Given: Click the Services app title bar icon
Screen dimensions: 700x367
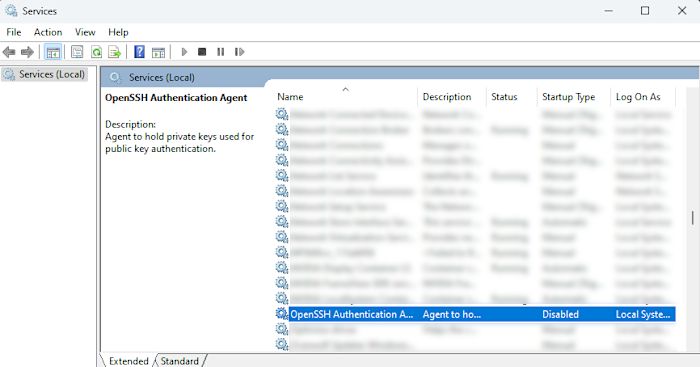Looking at the screenshot, I should (11, 10).
